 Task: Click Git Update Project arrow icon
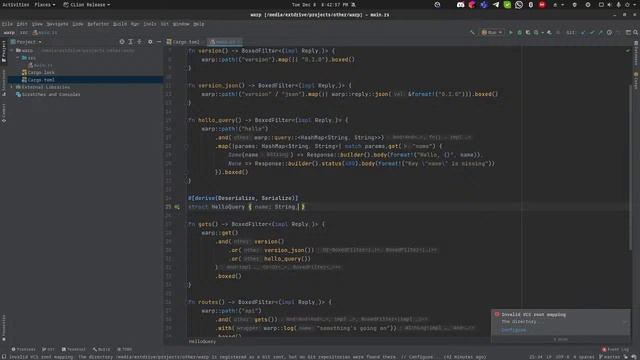point(583,32)
